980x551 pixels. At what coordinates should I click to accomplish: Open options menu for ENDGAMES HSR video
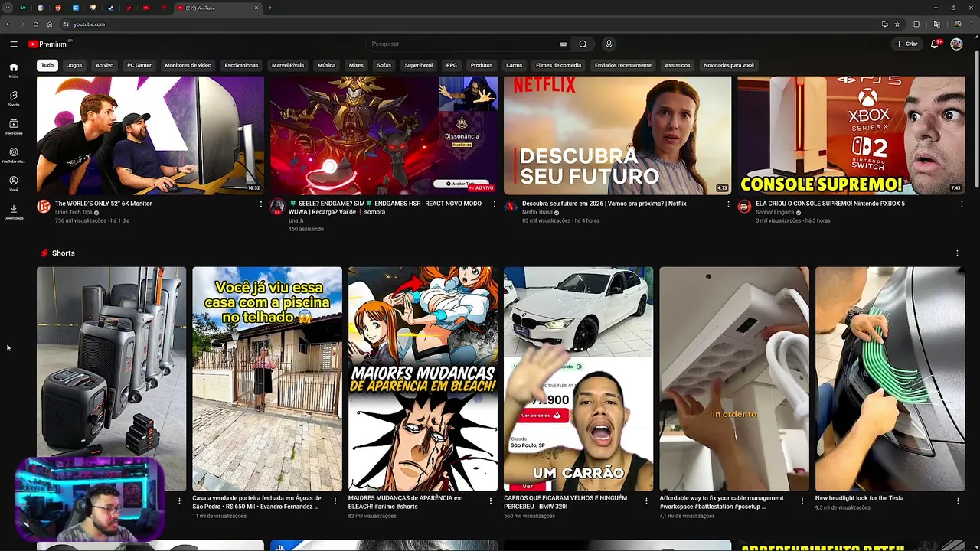point(494,204)
